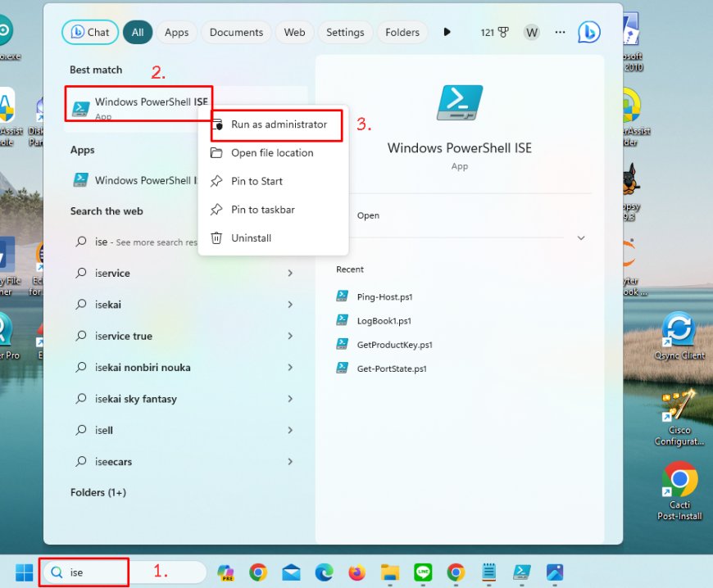The image size is (713, 588).
Task: Click the W account avatar
Action: 532,32
